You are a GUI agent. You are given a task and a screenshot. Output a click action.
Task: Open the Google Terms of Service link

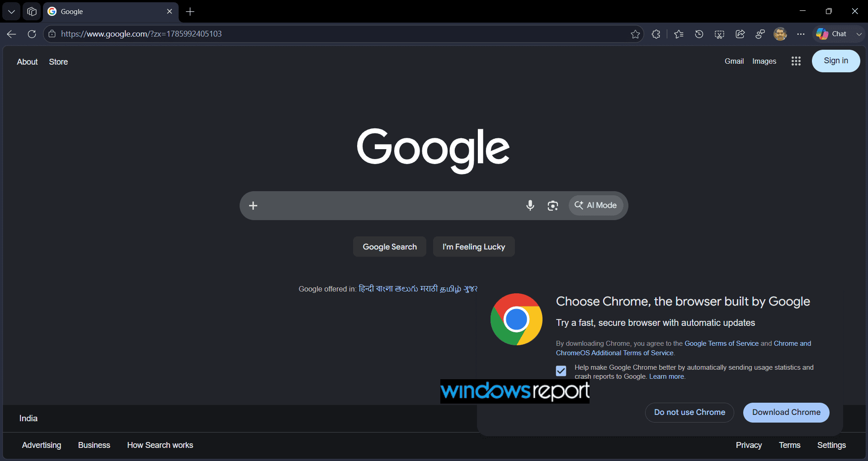[x=722, y=343]
